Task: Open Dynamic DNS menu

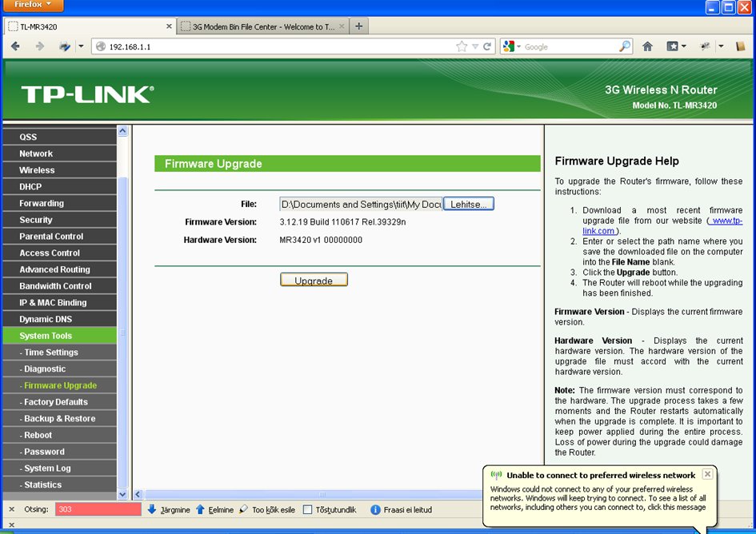Action: click(60, 319)
